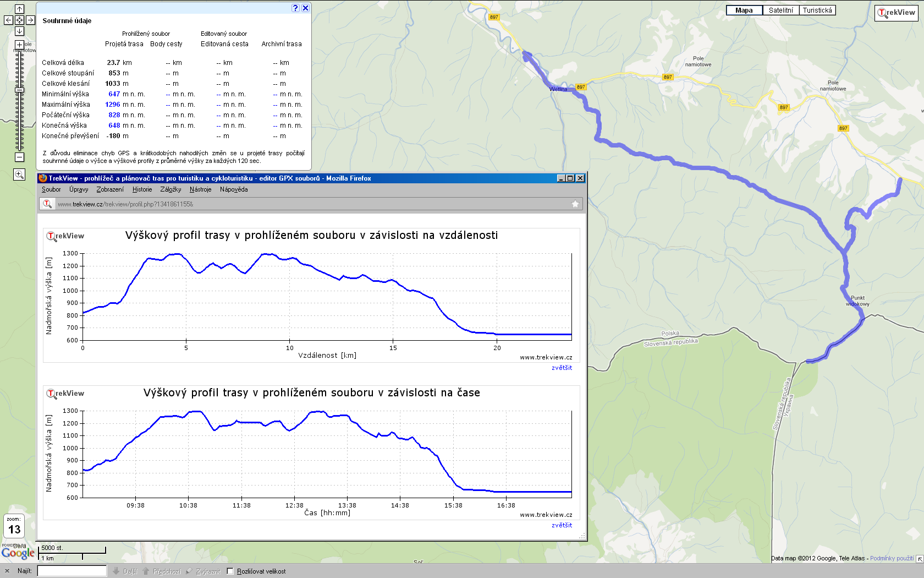924x578 pixels.
Task: Open the Záložky menu
Action: [170, 189]
